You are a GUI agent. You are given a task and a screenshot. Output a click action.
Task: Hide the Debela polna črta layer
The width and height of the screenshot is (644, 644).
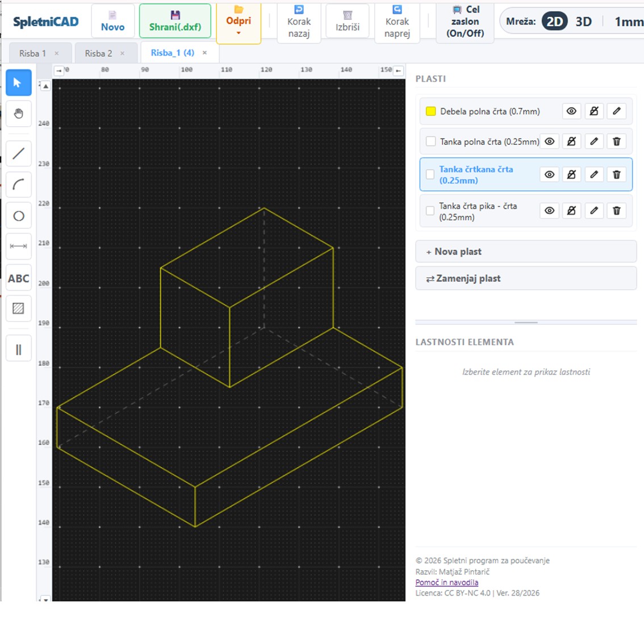571,111
